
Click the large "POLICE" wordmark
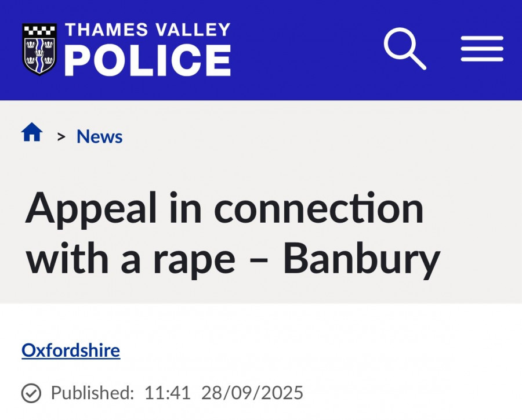(x=147, y=60)
